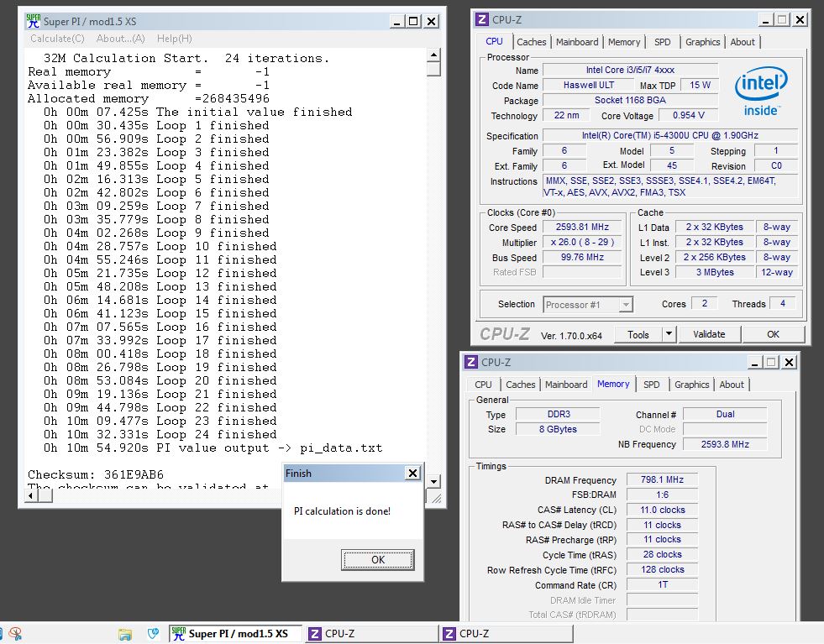The width and height of the screenshot is (824, 644).
Task: Switch to CPU tab in lower CPU-Z window
Action: pyautogui.click(x=483, y=385)
